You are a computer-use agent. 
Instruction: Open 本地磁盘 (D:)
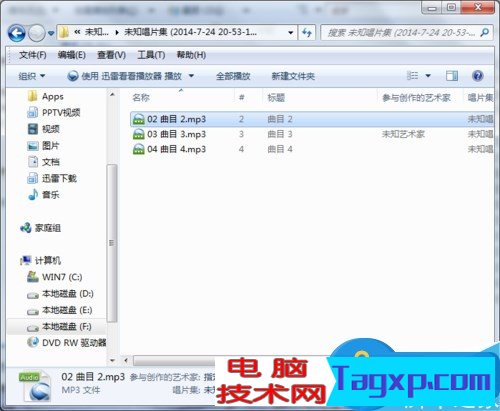(60, 294)
